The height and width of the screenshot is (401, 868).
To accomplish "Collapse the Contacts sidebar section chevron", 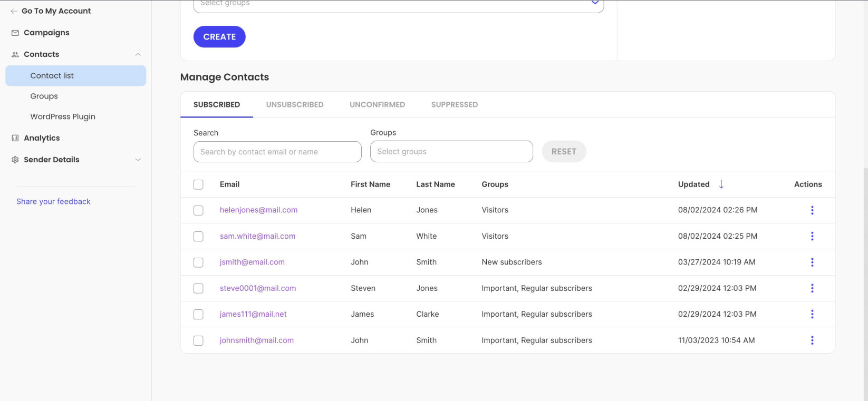I will tap(138, 54).
